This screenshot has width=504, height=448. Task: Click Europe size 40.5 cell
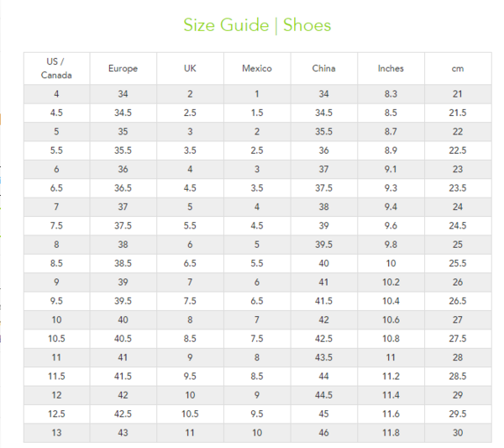[x=123, y=339]
